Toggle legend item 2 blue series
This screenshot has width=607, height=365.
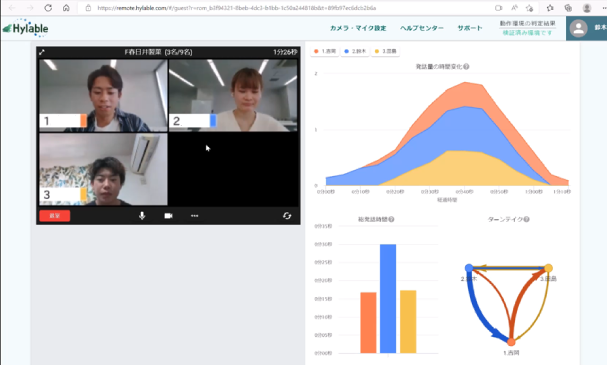[x=355, y=51]
